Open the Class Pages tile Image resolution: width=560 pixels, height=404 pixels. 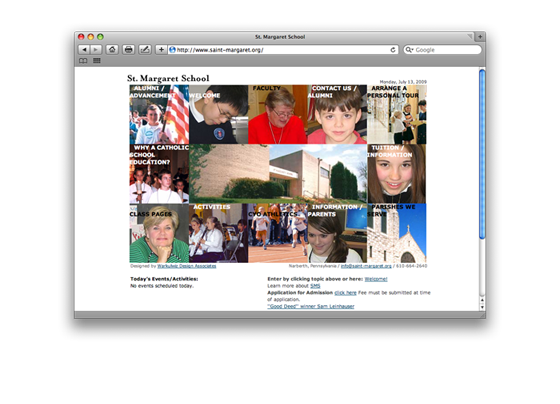[159, 233]
